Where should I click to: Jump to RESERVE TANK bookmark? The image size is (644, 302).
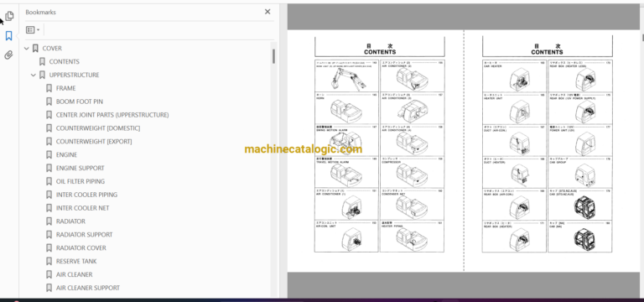click(x=76, y=262)
